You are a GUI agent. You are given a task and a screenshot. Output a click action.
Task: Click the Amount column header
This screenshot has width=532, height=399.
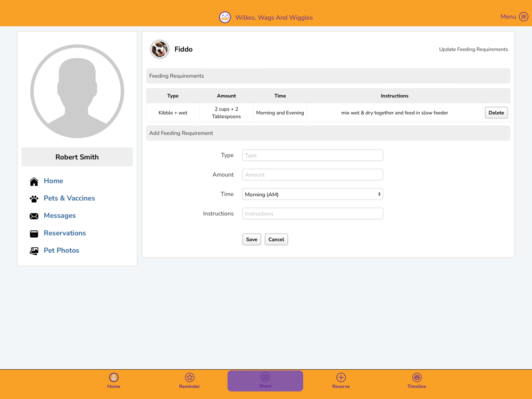[x=226, y=96]
